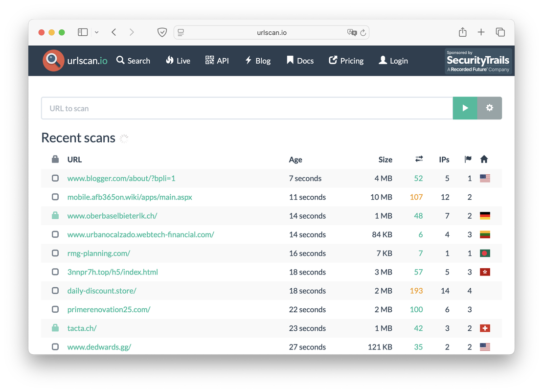The width and height of the screenshot is (543, 392).
Task: Select the checkbox for daily-discount.store row
Action: coord(55,290)
